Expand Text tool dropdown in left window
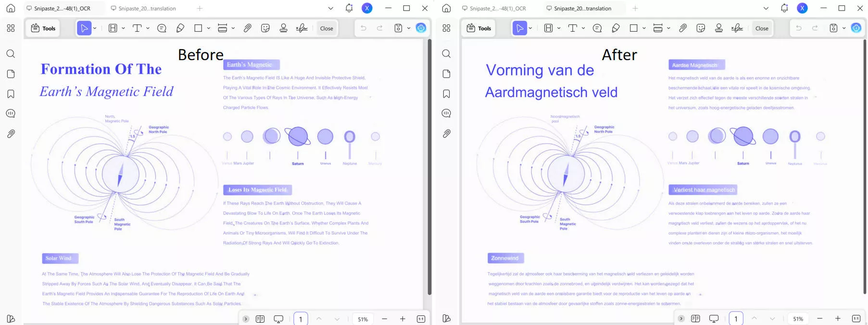This screenshot has height=325, width=868. (x=148, y=28)
